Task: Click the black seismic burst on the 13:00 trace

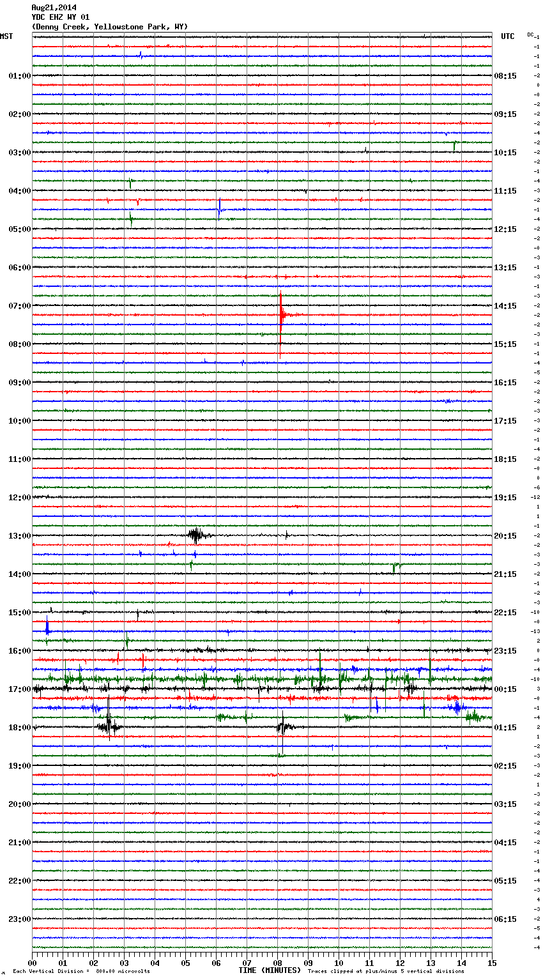Action: point(196,535)
